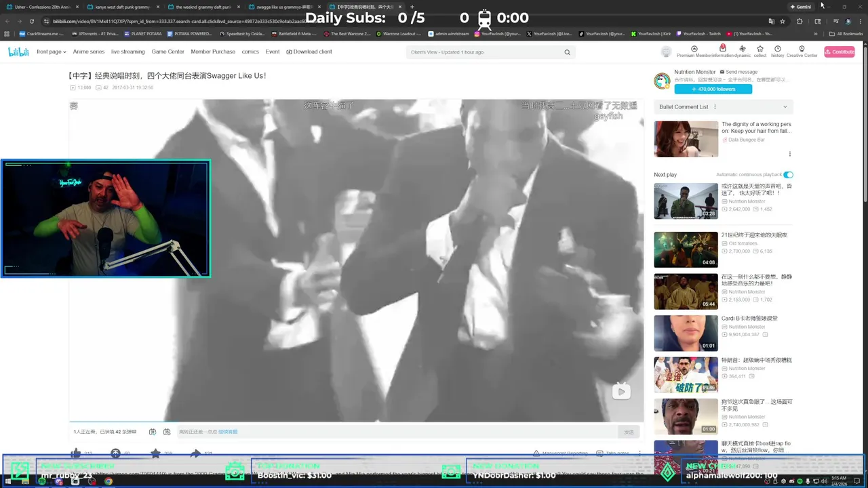Open the ad card three-dot menu

coord(790,154)
